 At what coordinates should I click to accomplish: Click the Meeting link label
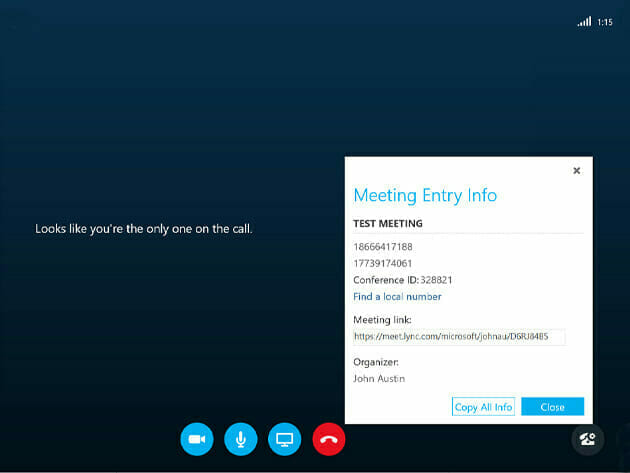(382, 320)
